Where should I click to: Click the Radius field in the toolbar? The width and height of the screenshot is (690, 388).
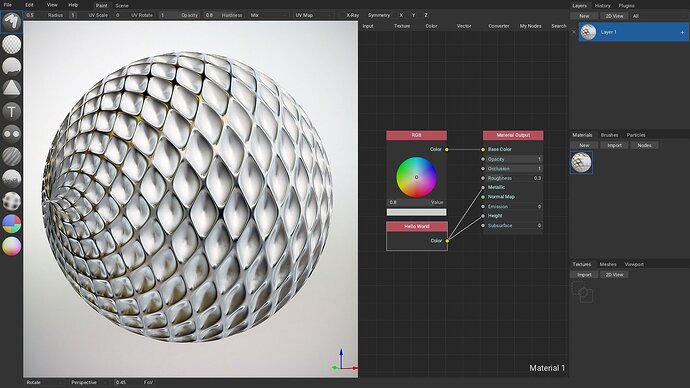tap(46, 15)
